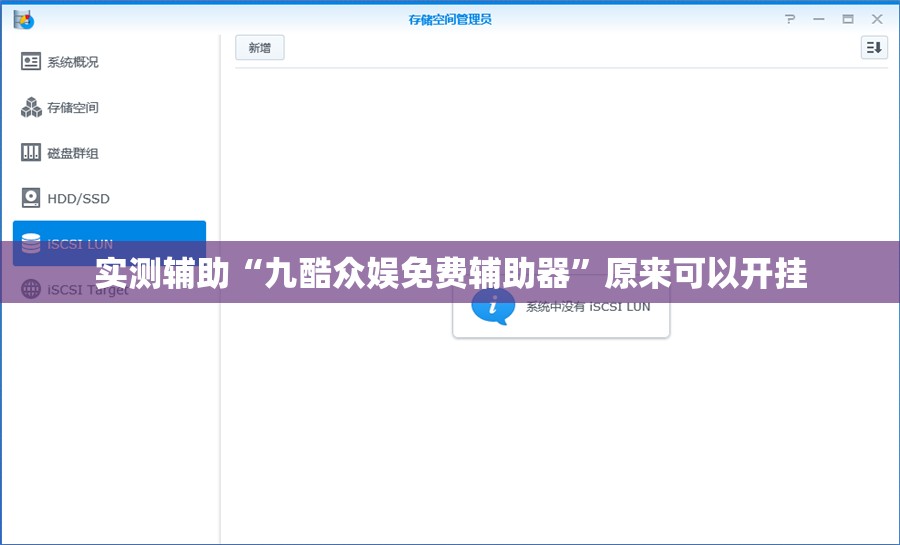
Task: Click the HDD/SSD drive icon
Action: 30,198
